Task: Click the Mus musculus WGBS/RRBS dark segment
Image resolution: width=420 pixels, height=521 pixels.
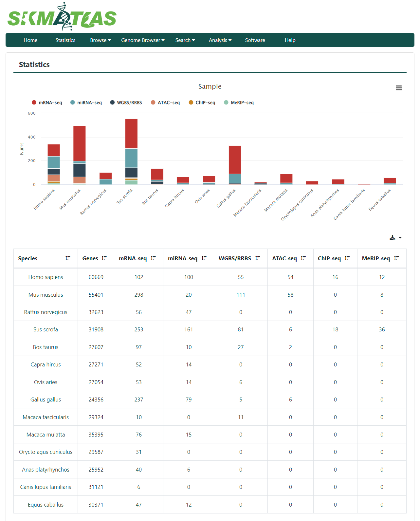Action: 80,170
